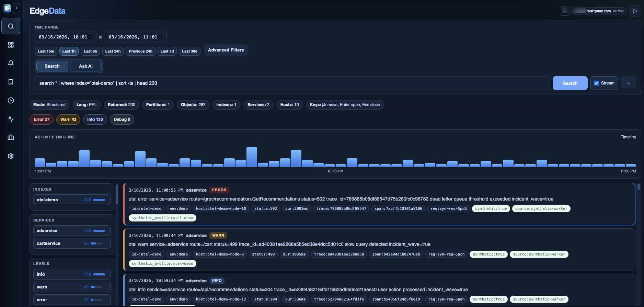
Task: Click the Timeline label on activity panel
Action: (628, 137)
